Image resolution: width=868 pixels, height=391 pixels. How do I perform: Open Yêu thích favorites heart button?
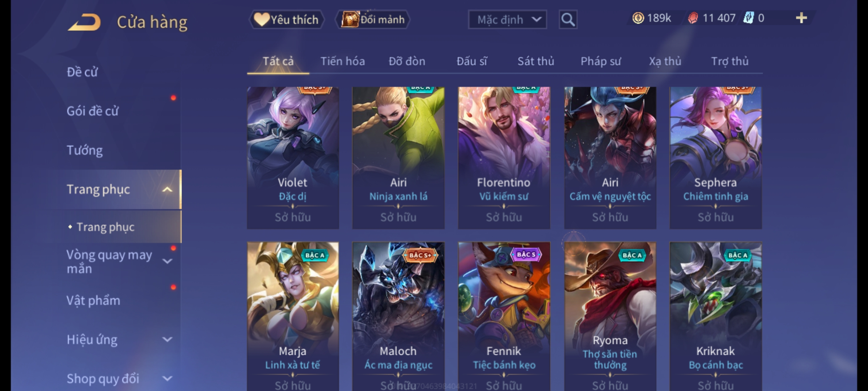[x=286, y=20]
